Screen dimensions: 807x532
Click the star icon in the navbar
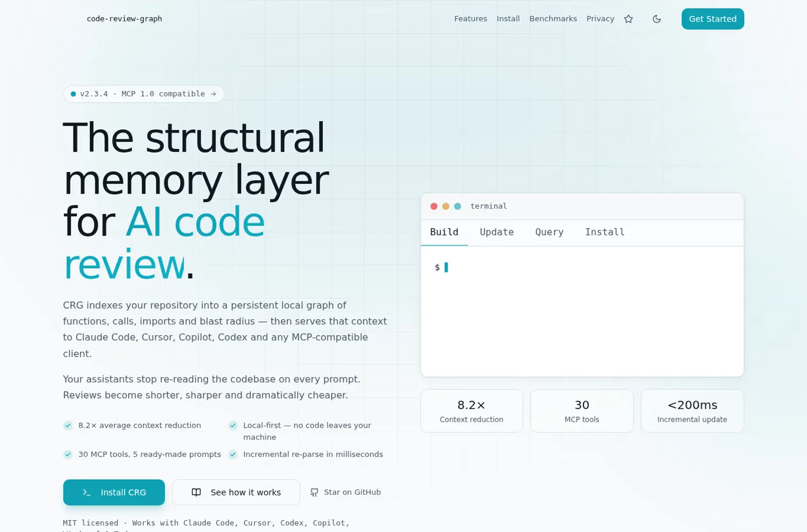click(628, 19)
